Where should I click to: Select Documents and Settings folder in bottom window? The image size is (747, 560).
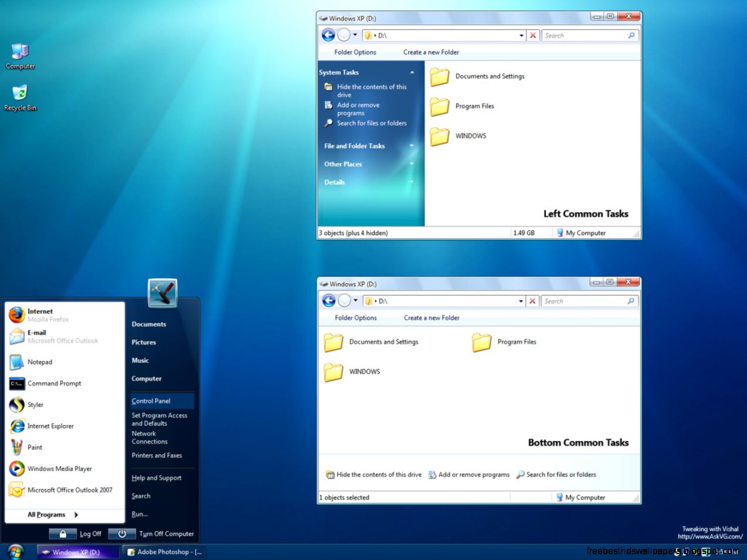(x=371, y=342)
